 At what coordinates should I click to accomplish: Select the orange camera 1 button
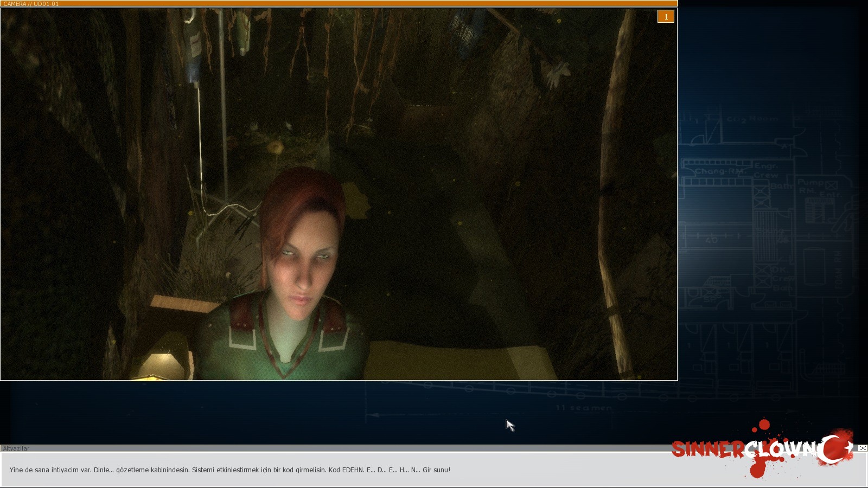[x=666, y=17]
